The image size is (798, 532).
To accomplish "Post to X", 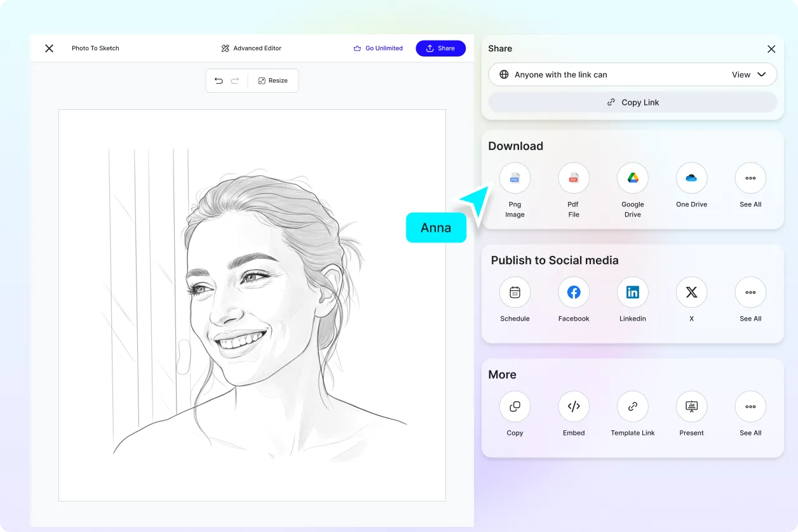I will 691,292.
